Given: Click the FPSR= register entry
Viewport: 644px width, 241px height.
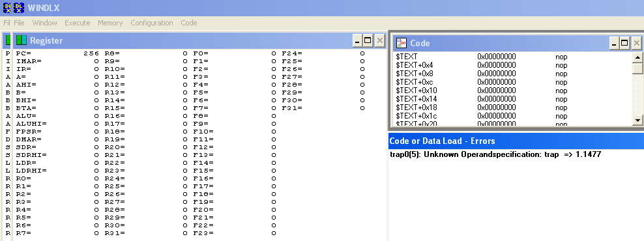Looking at the screenshot, I should tap(57, 132).
